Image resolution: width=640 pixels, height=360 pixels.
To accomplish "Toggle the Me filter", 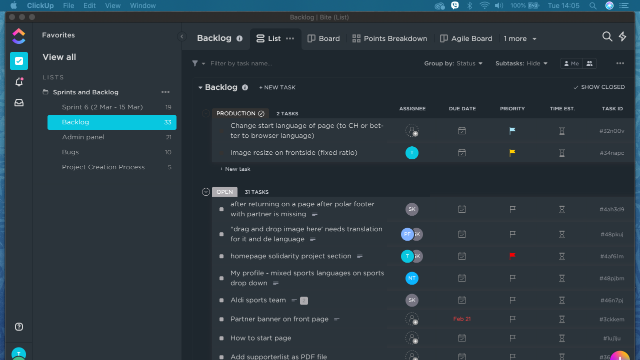I will [571, 63].
